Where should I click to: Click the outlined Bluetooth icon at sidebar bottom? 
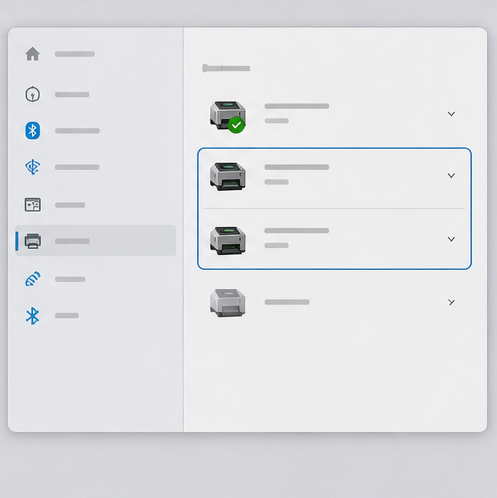pos(33,315)
